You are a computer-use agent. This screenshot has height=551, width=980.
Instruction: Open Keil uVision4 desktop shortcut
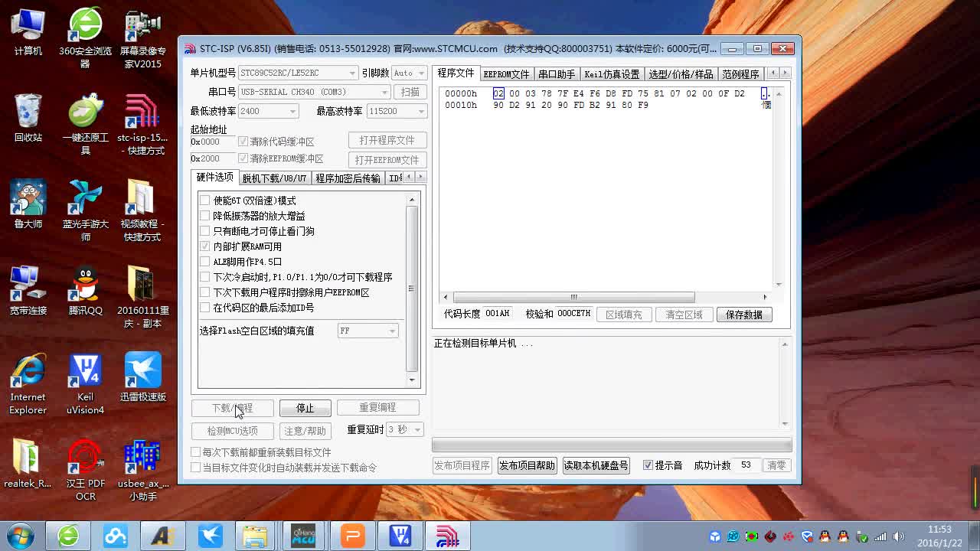(85, 383)
